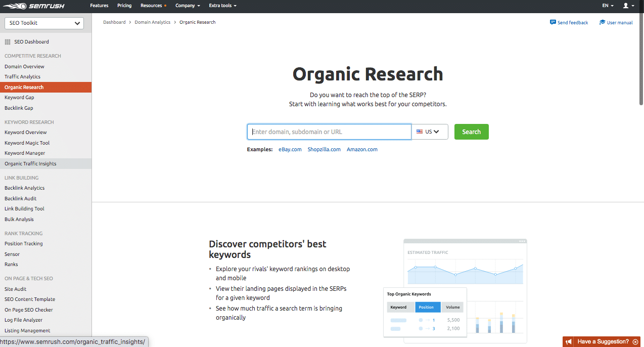644x347 pixels.
Task: Click Have a Suggestion button
Action: [603, 342]
